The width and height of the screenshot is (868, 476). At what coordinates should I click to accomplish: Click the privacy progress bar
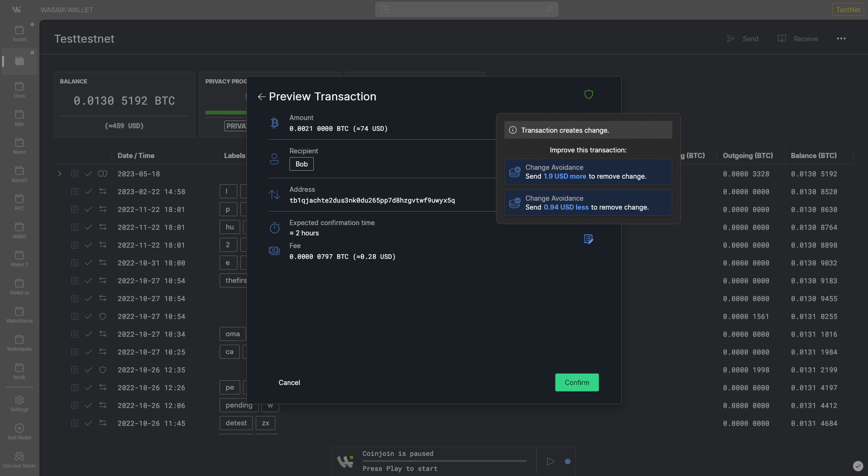tap(225, 113)
